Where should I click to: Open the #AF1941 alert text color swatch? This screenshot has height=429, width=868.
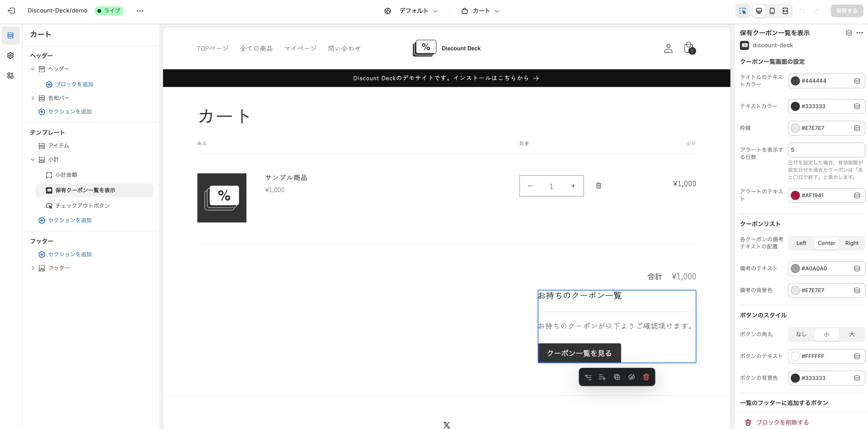795,195
